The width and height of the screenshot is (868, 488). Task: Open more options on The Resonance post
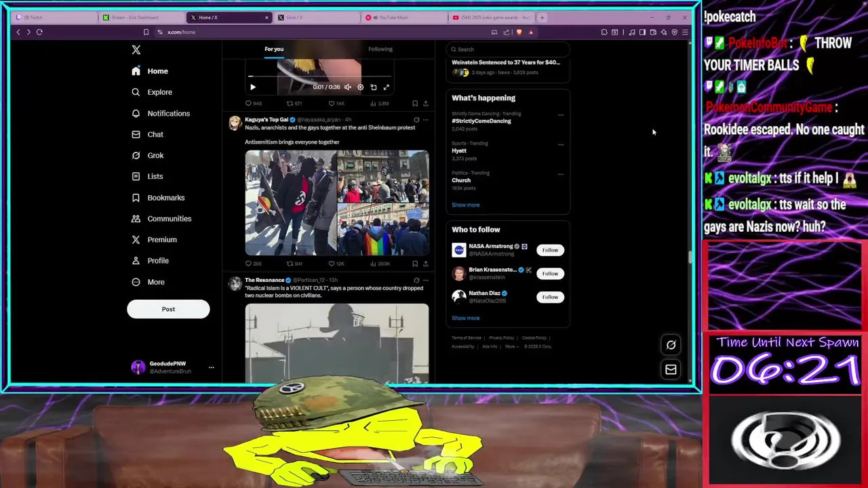coord(425,280)
